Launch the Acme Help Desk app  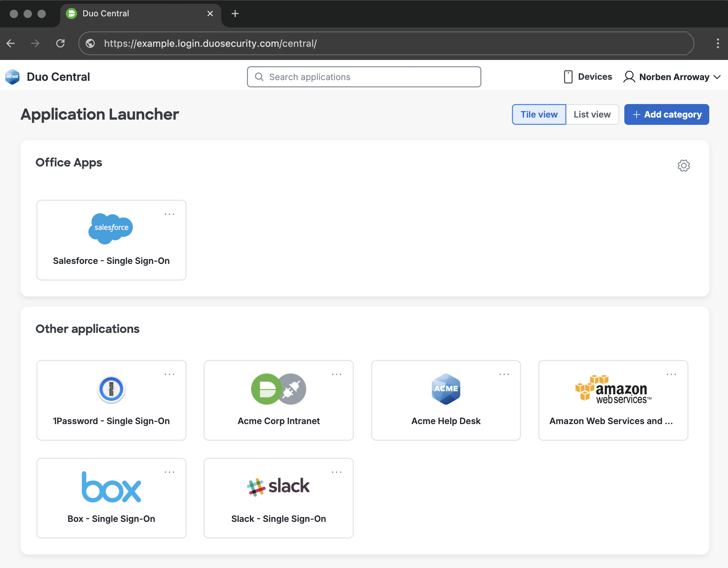tap(446, 401)
